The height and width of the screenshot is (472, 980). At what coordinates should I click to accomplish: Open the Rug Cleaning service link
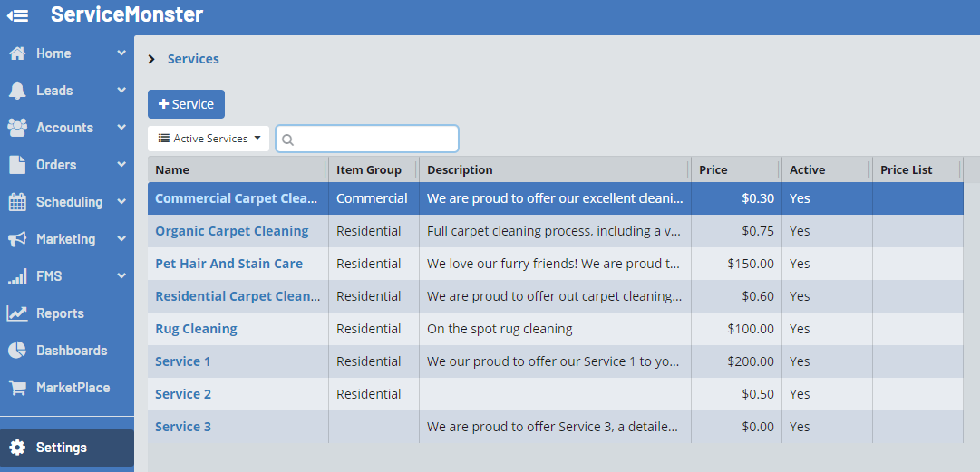pos(196,329)
